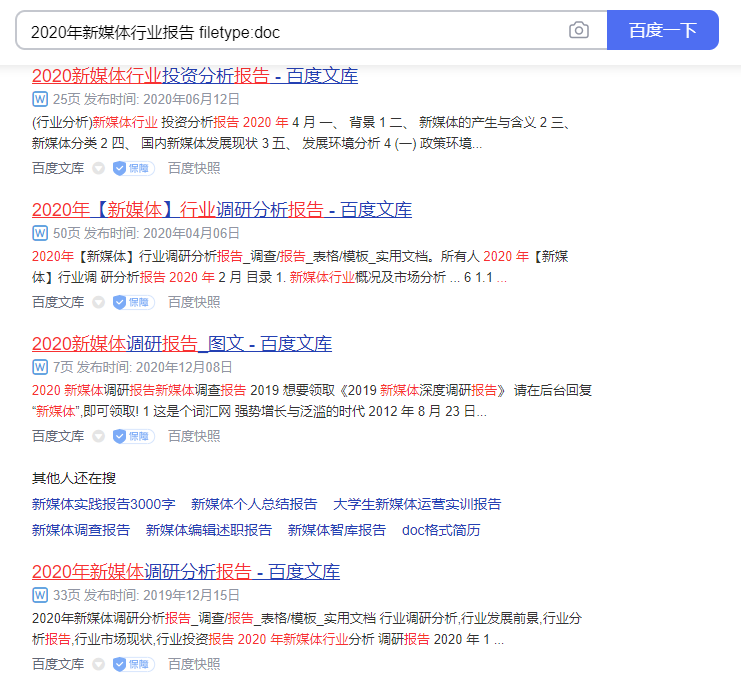The width and height of the screenshot is (741, 685).
Task: Open result 2020年【新媒体】行业调研分析报告 - 百度文库
Action: click(x=222, y=210)
